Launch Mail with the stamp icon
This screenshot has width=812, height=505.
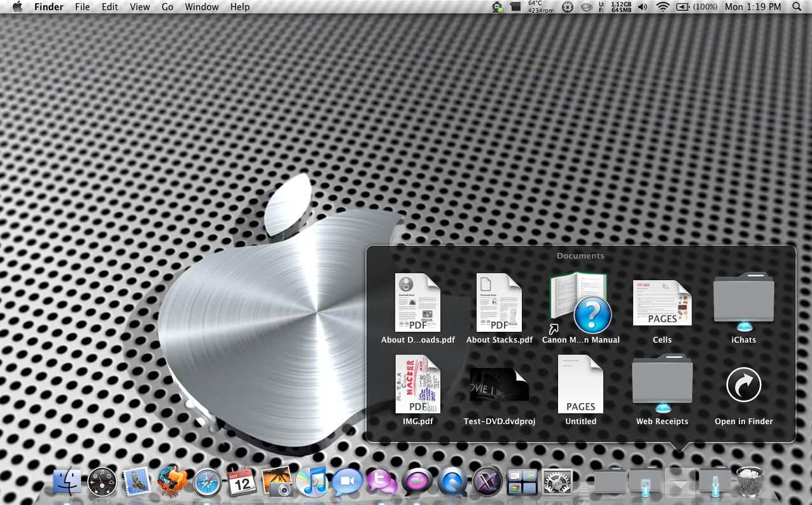(x=137, y=481)
